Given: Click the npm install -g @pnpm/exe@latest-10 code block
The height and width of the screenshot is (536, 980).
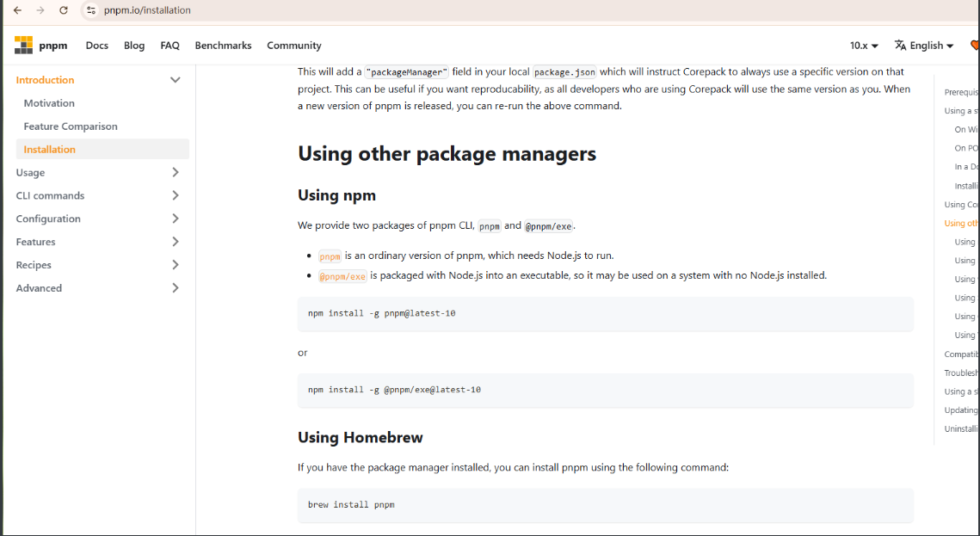Looking at the screenshot, I should pos(605,390).
